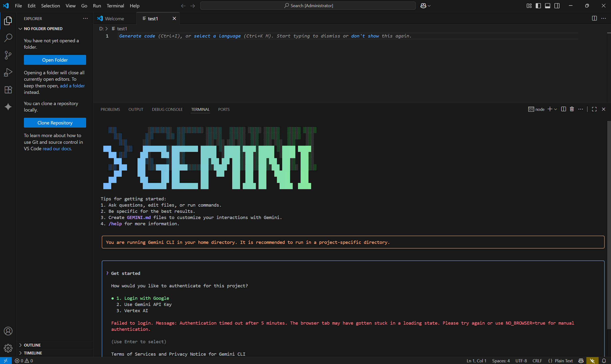Image resolution: width=611 pixels, height=364 pixels.
Task: Open the Manage gear menu
Action: pyautogui.click(x=8, y=348)
